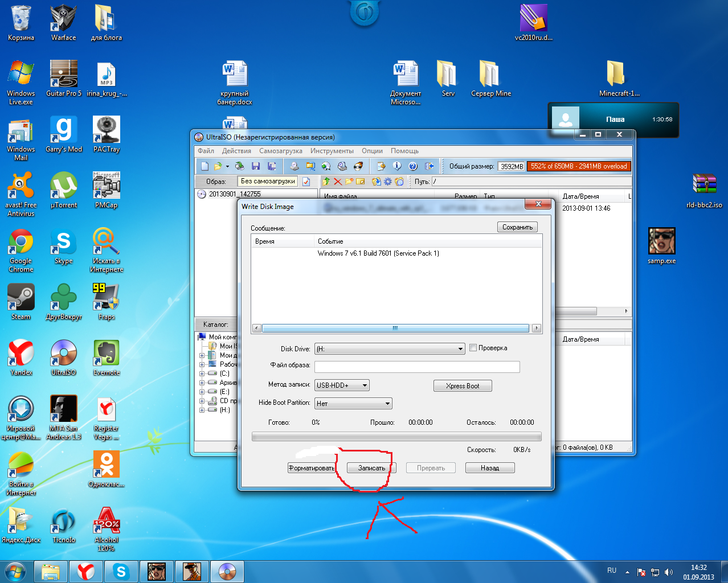Click the dropdown arrow beside Open folder icon
The image size is (728, 583).
[x=227, y=166]
